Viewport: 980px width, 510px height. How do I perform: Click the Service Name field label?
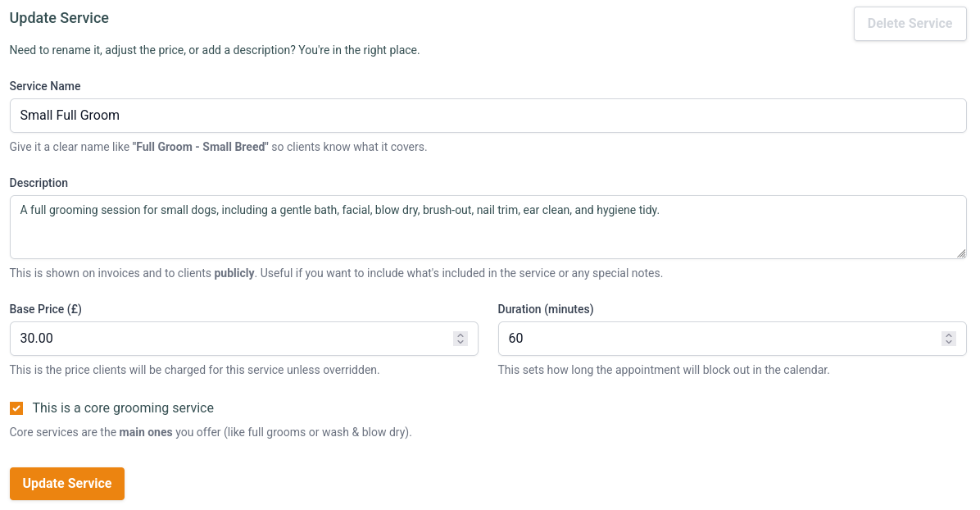click(x=45, y=86)
